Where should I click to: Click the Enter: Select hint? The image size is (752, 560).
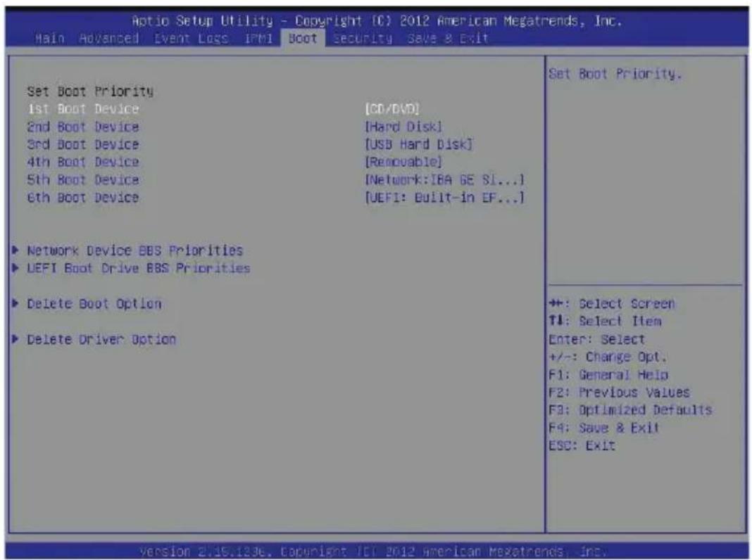click(x=596, y=340)
